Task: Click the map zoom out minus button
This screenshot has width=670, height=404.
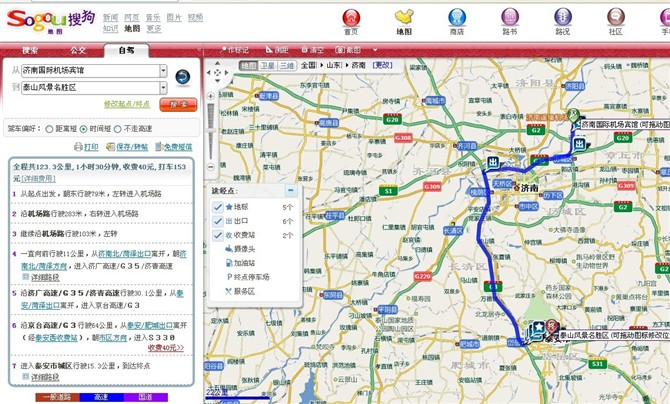Action: [x=211, y=167]
